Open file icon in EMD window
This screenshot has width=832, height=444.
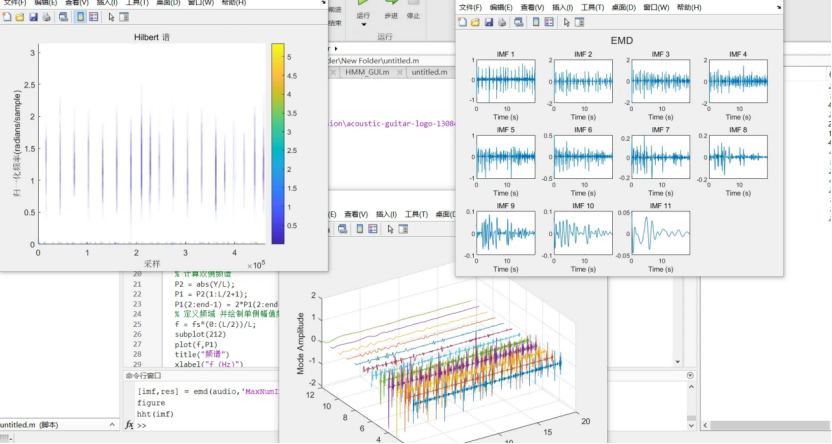coord(475,22)
